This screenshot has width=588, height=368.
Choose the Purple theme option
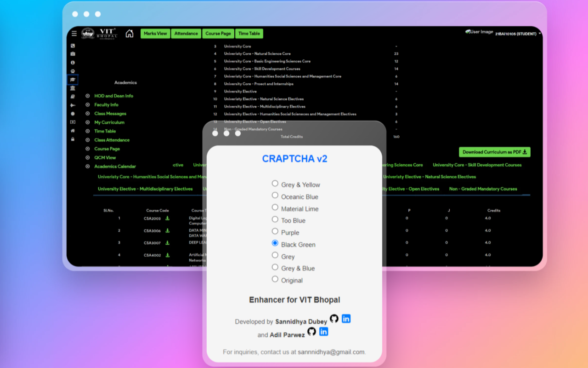(275, 232)
